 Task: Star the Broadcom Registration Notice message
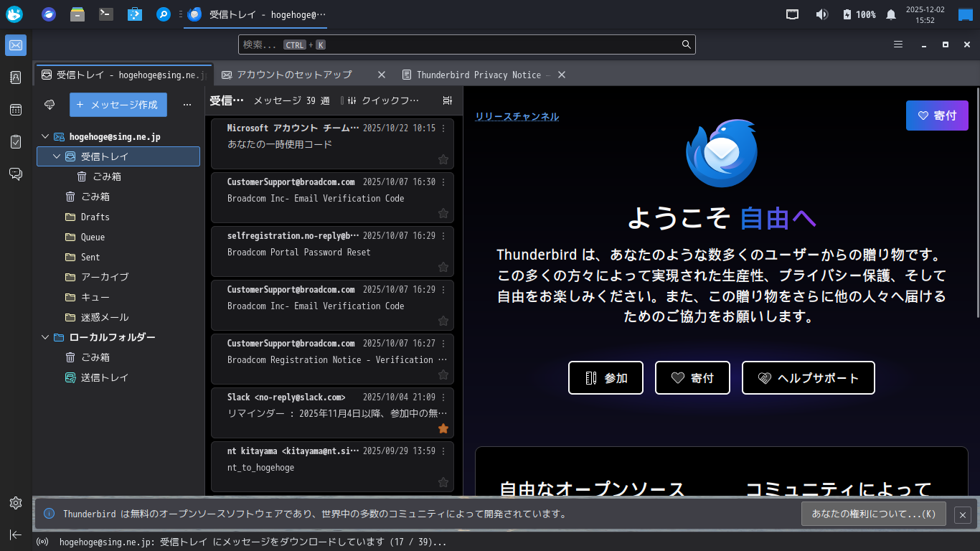(443, 375)
